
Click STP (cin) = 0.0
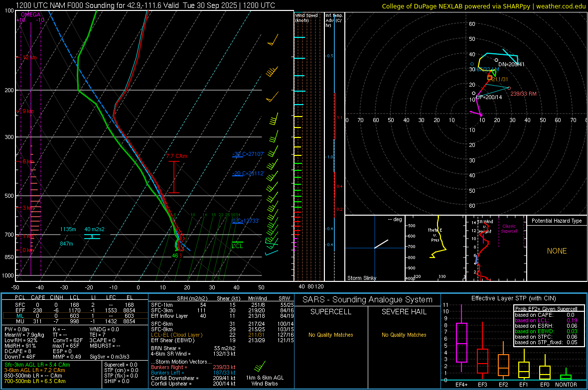pyautogui.click(x=121, y=370)
